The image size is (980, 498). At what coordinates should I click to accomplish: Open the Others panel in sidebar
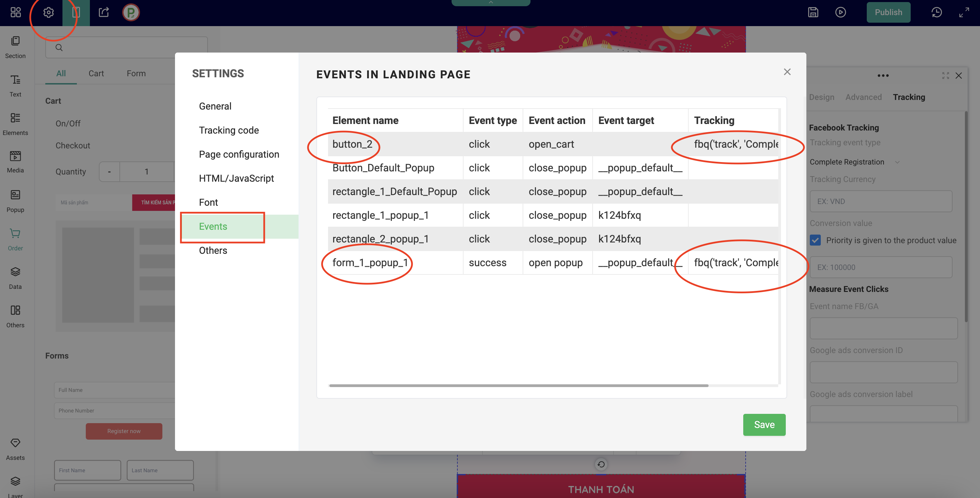click(x=15, y=316)
